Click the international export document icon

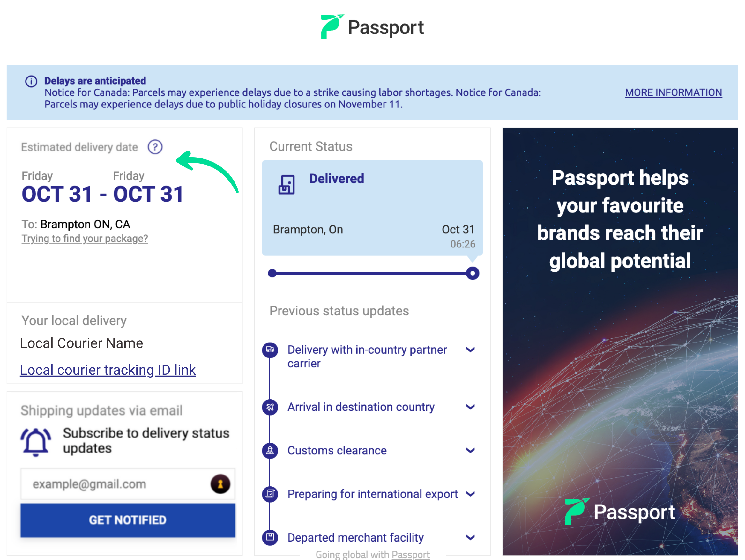pos(270,494)
